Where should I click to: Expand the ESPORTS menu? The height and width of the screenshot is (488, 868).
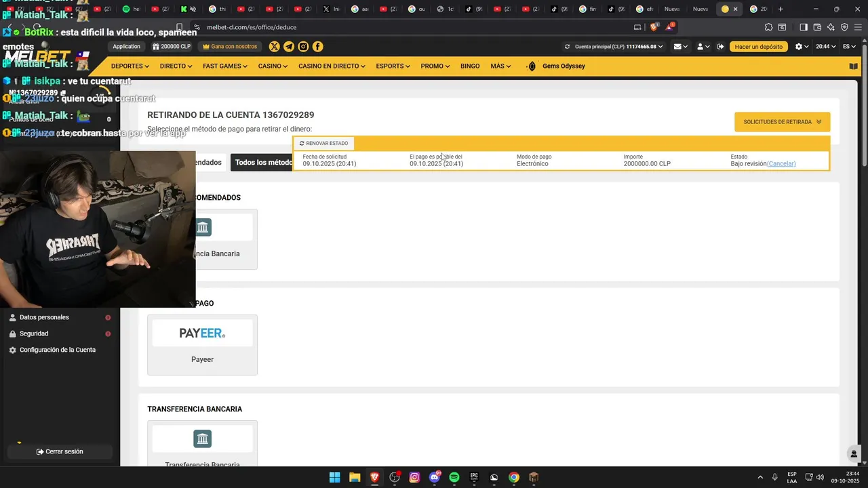point(393,66)
